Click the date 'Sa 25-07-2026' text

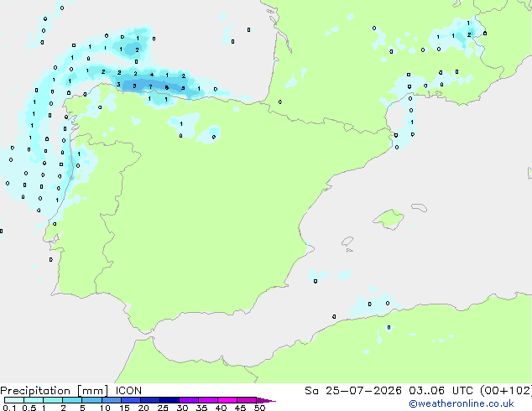(x=353, y=391)
